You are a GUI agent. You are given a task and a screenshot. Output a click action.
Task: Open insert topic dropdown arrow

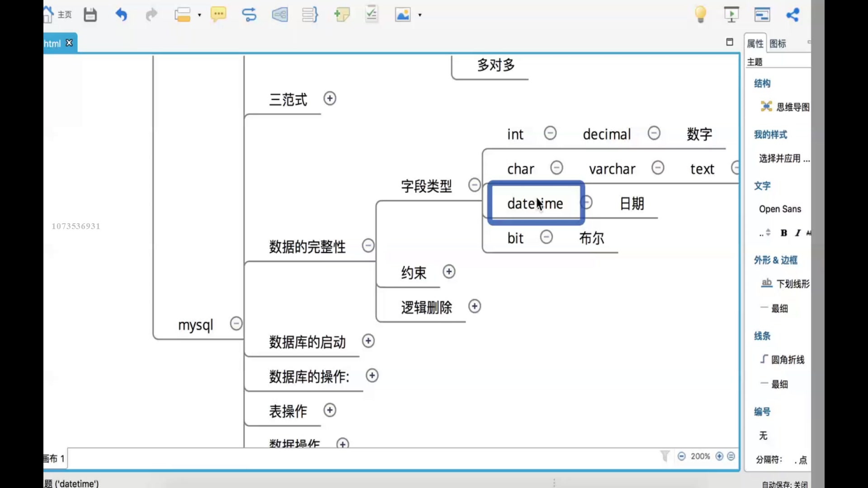(199, 15)
